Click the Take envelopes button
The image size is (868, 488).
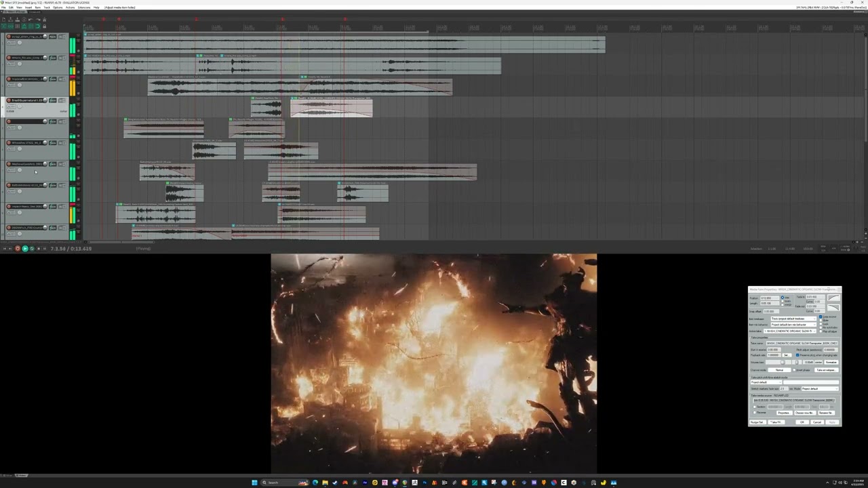827,370
